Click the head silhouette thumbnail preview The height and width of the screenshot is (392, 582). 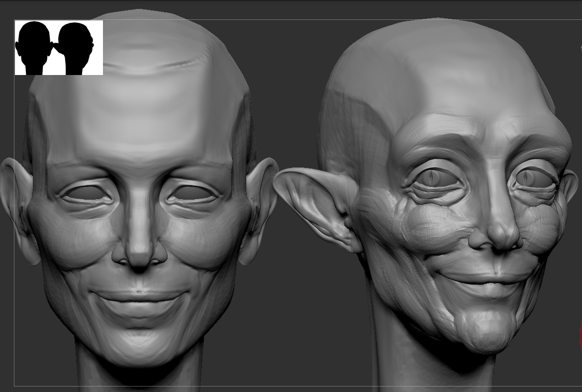coord(59,48)
